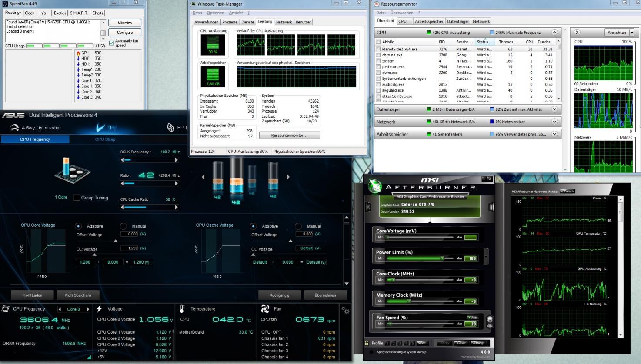Open Task-Manager Netzwerk tab
Viewport: 641px width, 364px height.
[x=284, y=22]
